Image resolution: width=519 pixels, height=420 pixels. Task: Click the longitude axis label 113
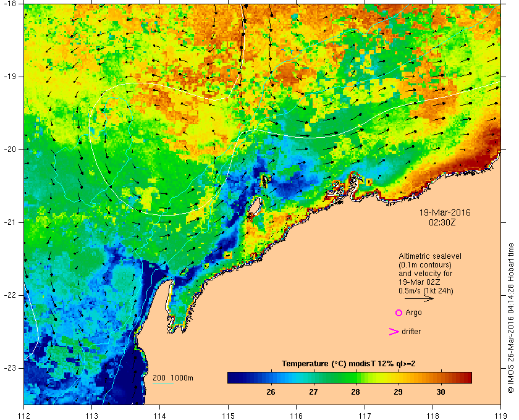pos(91,416)
